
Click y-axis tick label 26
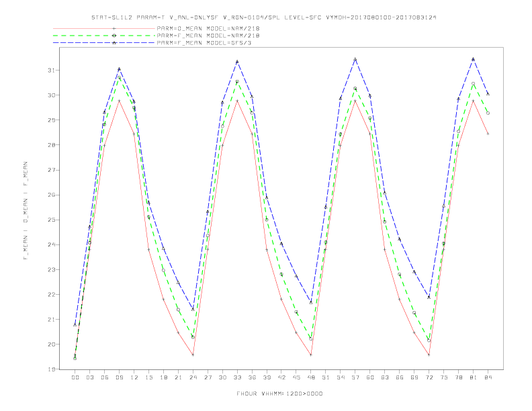point(51,195)
